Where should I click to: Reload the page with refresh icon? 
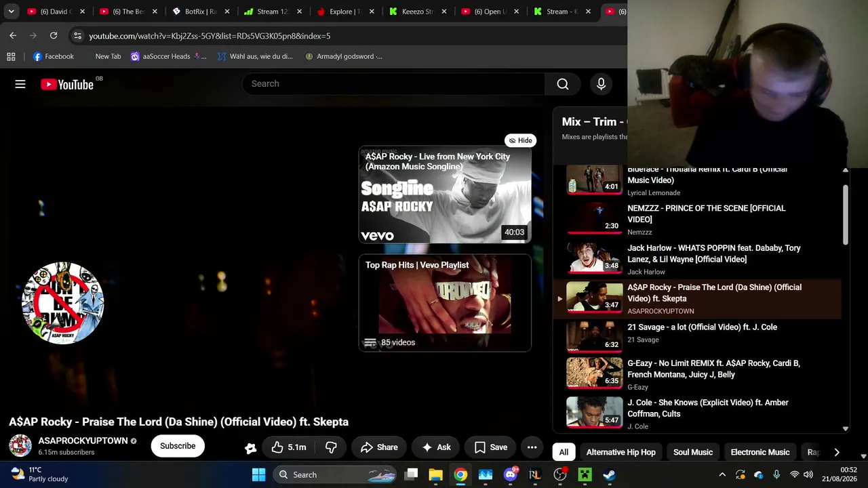tap(54, 35)
